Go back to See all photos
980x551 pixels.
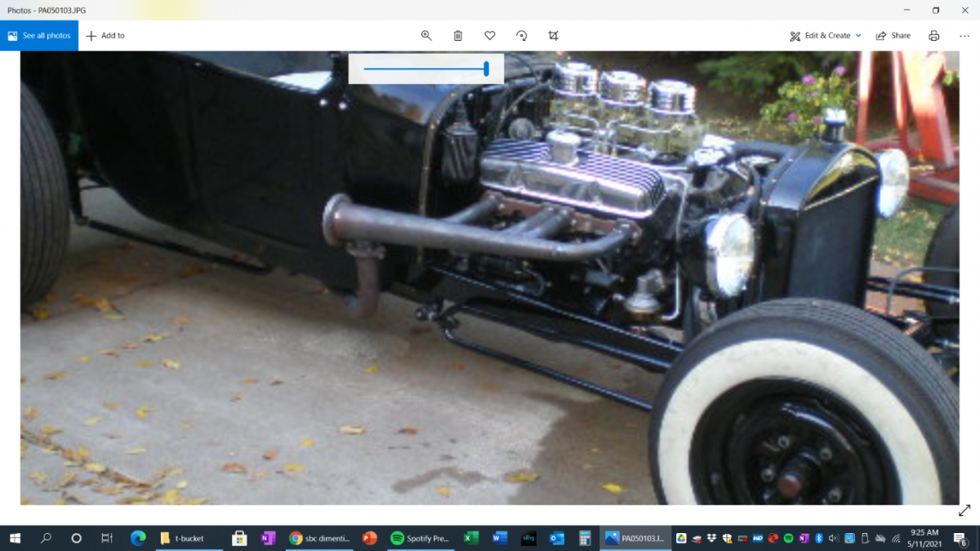coord(39,36)
